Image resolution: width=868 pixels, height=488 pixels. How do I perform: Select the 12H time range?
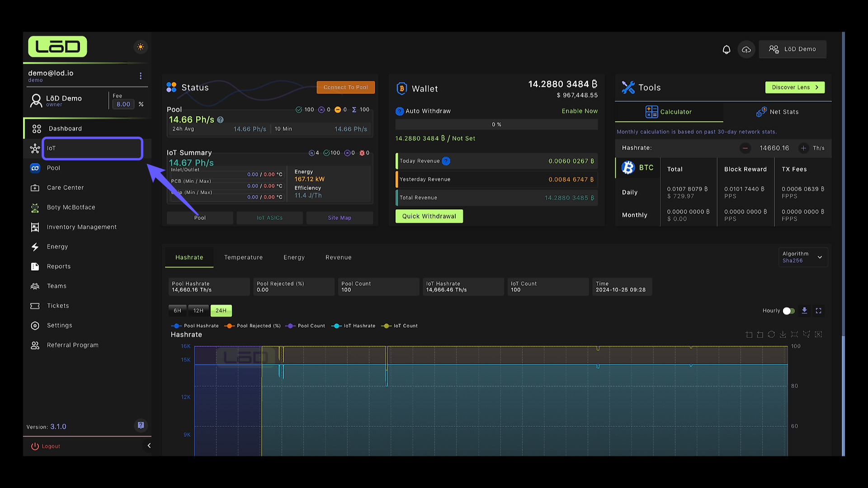198,311
